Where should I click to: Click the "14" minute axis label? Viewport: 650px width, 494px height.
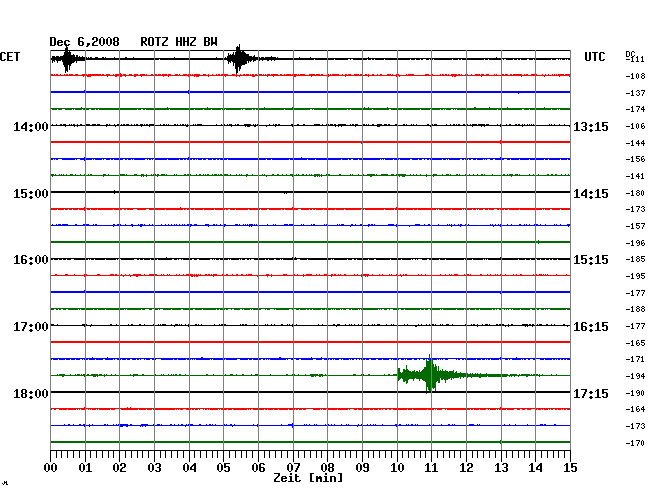click(535, 468)
